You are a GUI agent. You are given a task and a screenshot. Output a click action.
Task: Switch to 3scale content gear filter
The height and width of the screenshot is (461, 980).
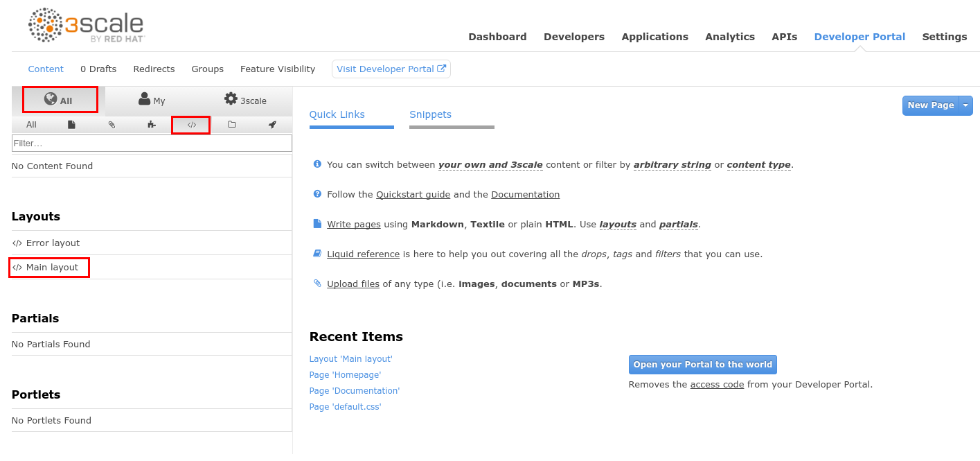(245, 100)
